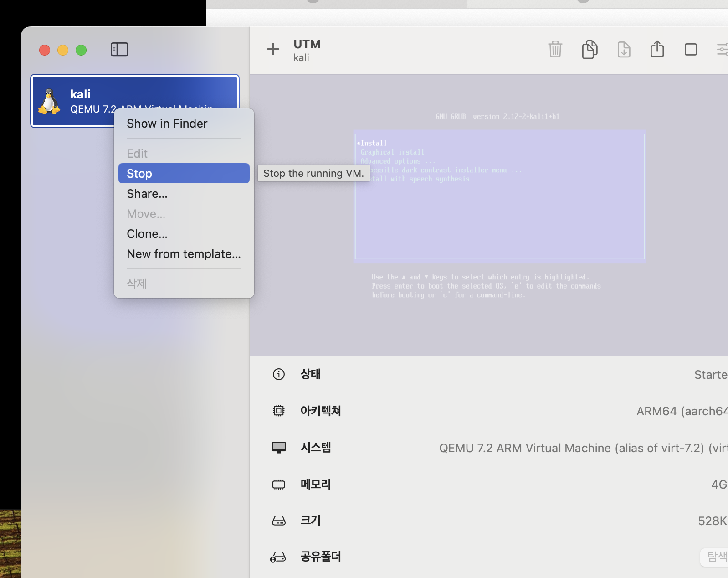The height and width of the screenshot is (578, 728).
Task: Click the 4G memory value
Action: click(719, 485)
